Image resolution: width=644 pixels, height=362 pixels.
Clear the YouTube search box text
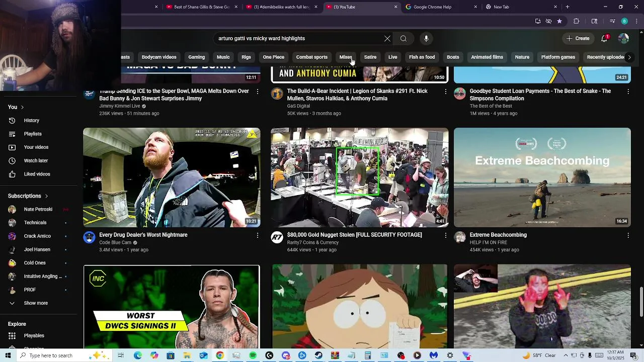387,39
